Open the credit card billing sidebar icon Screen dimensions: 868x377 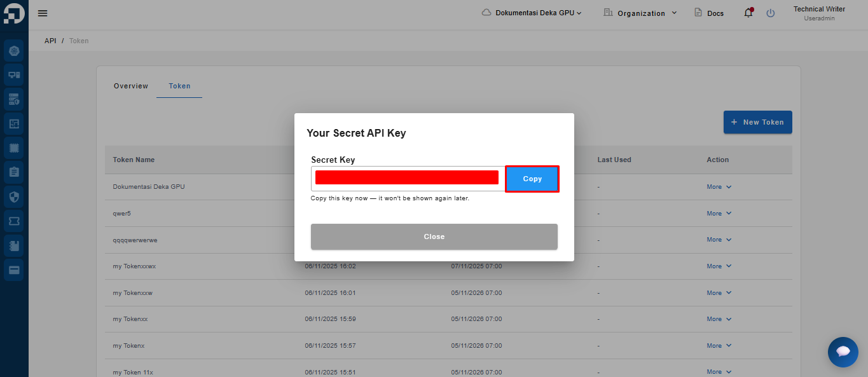14,270
